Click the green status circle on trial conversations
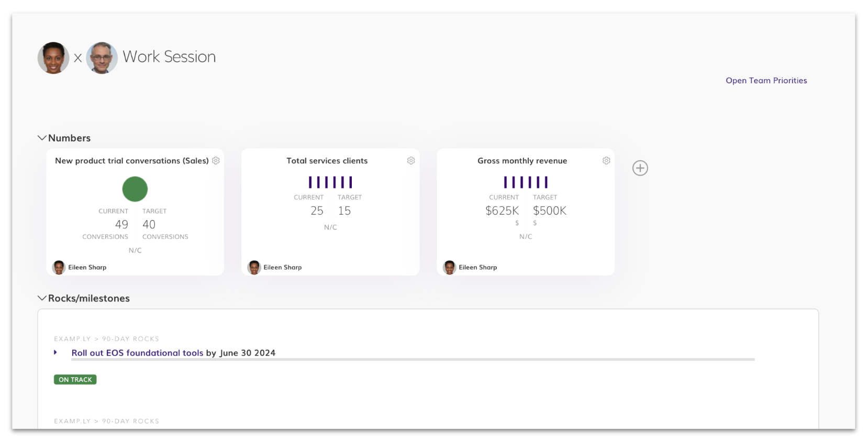The width and height of the screenshot is (868, 442). pos(135,189)
